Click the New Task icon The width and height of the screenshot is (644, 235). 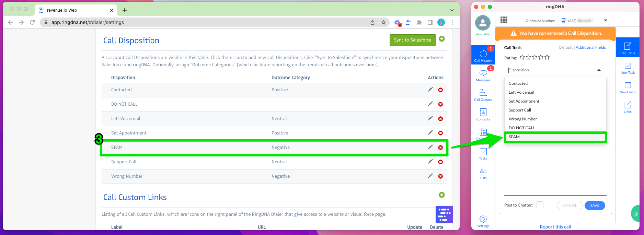click(x=628, y=68)
